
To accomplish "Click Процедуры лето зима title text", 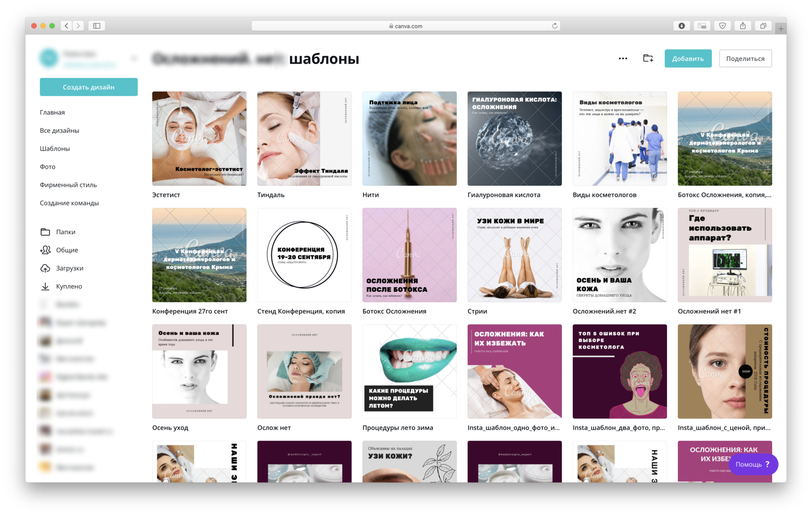I will click(x=398, y=428).
